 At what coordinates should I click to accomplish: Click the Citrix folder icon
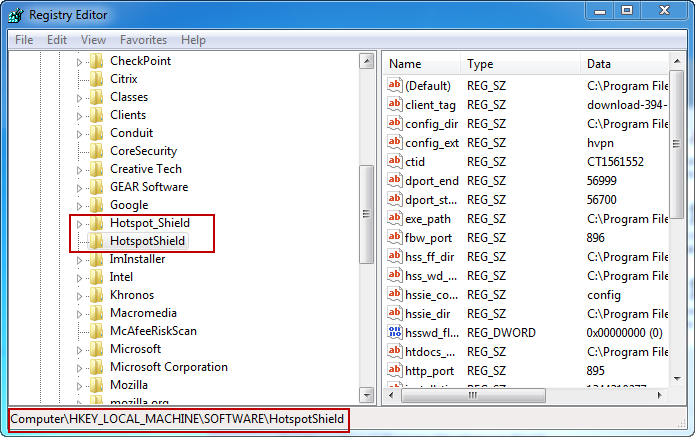pyautogui.click(x=97, y=79)
